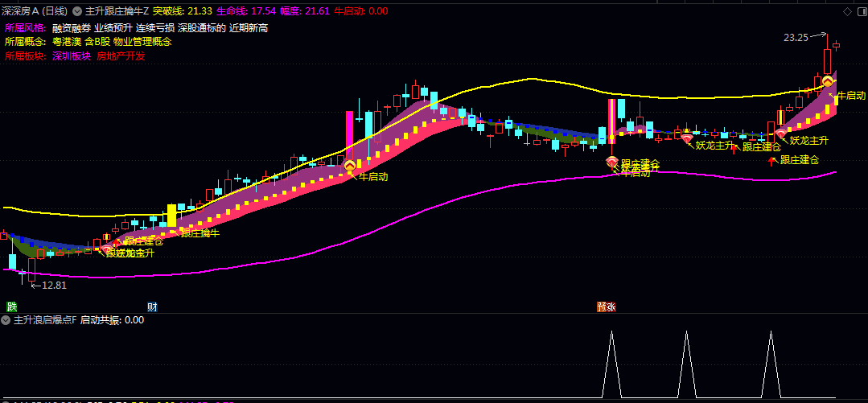Open the 主升跟庄擒牛Z indicator dropdown arrow
Viewport: 868px width, 403px height.
coord(77,11)
